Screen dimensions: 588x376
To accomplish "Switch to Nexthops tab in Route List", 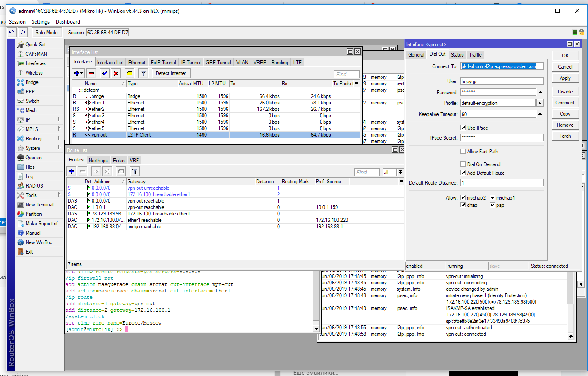I will point(98,161).
